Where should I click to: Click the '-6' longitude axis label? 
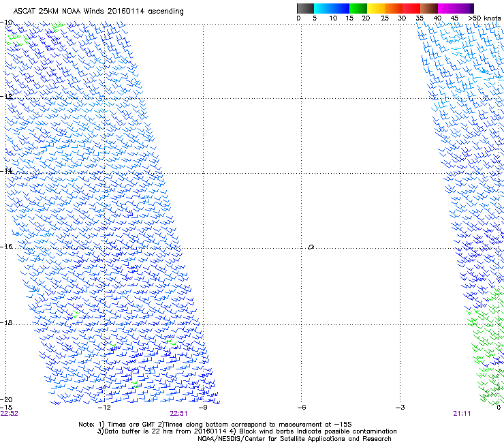302,408
